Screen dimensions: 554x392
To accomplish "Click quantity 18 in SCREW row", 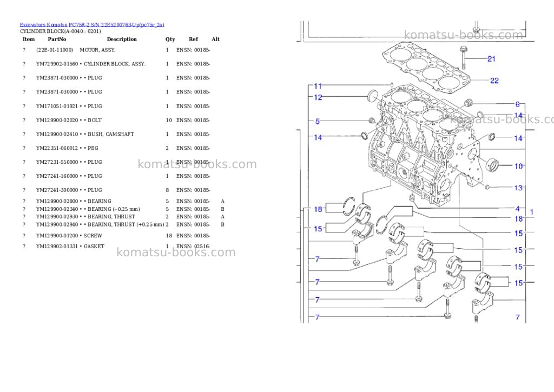I will (169, 236).
